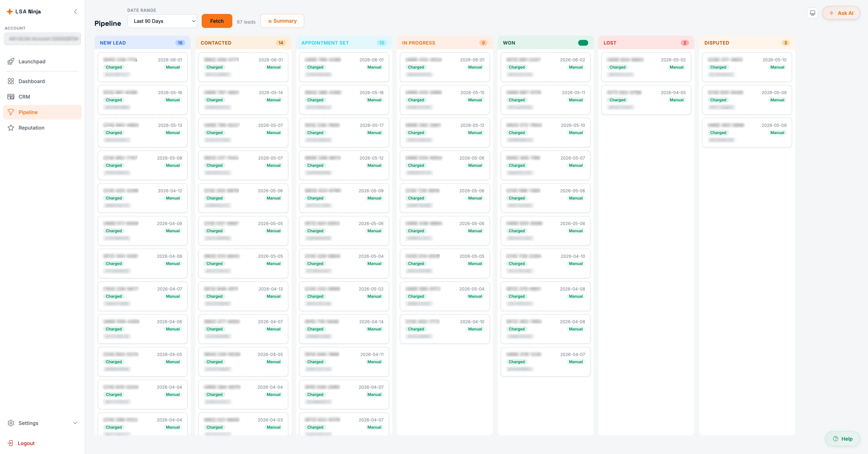Open the In Progress card dated 2026-04-10
Image resolution: width=868 pixels, height=454 pixels.
[444, 329]
